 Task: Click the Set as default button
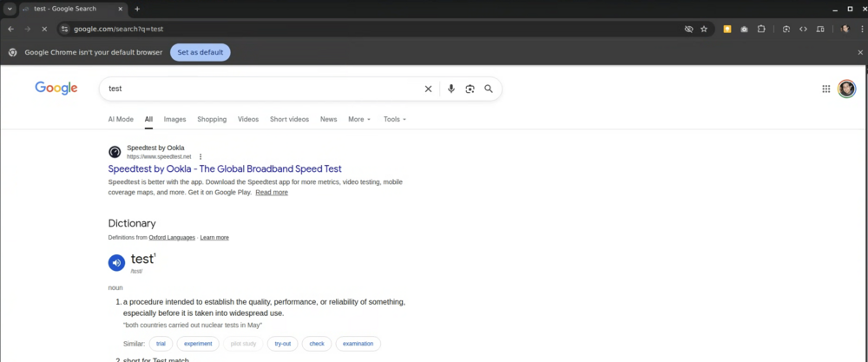tap(201, 52)
